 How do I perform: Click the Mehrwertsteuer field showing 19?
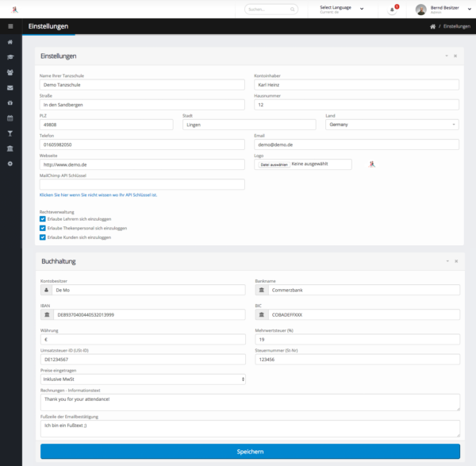point(358,339)
